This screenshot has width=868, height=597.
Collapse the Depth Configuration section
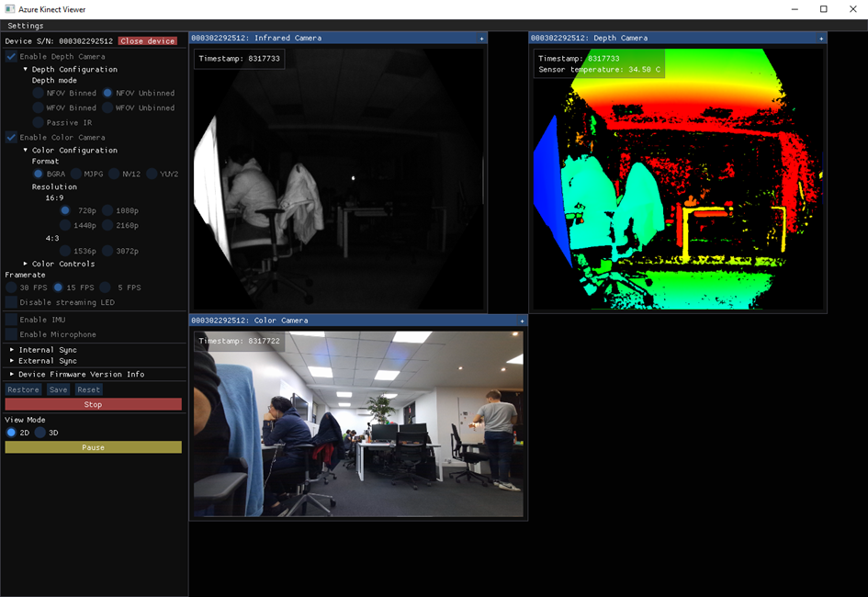pyautogui.click(x=26, y=69)
